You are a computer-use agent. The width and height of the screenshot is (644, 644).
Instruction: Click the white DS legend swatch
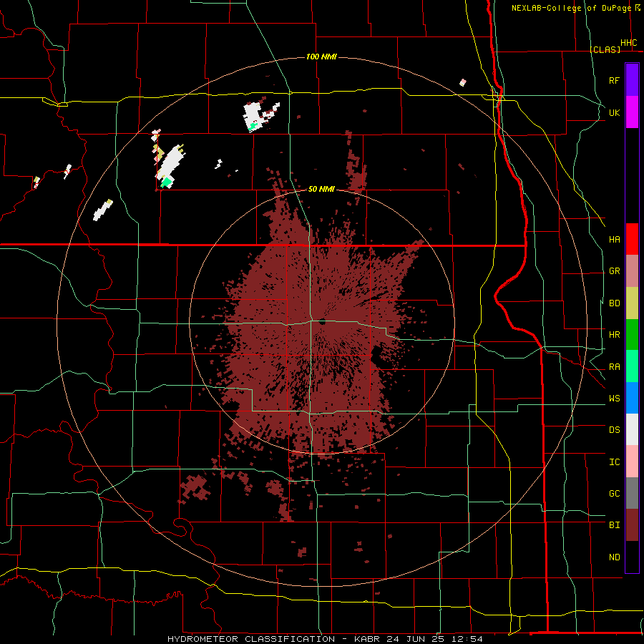[632, 429]
